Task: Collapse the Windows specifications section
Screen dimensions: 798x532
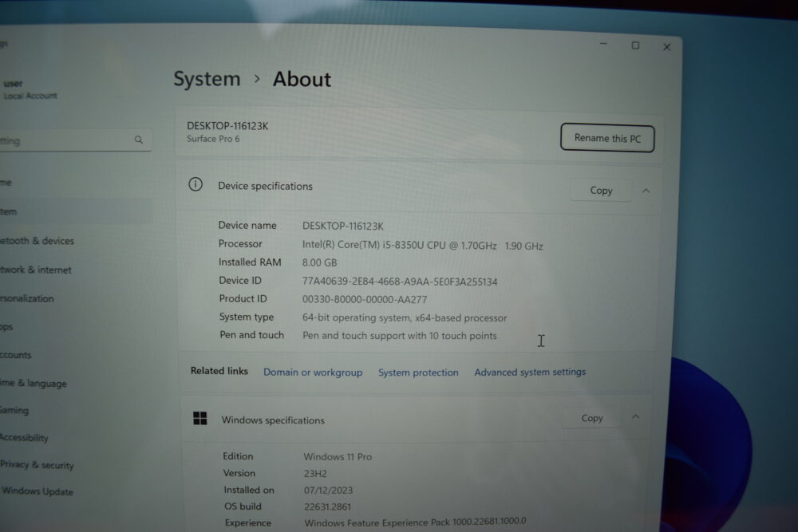Action: [635, 417]
